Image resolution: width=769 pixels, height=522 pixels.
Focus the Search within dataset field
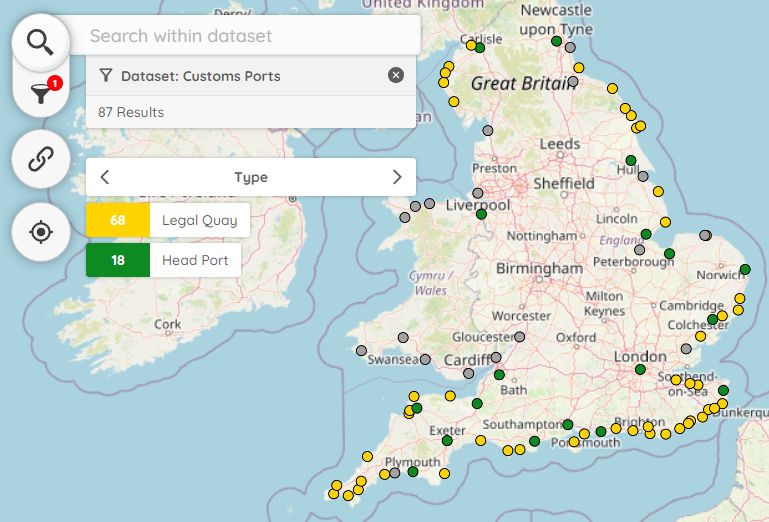coord(245,36)
